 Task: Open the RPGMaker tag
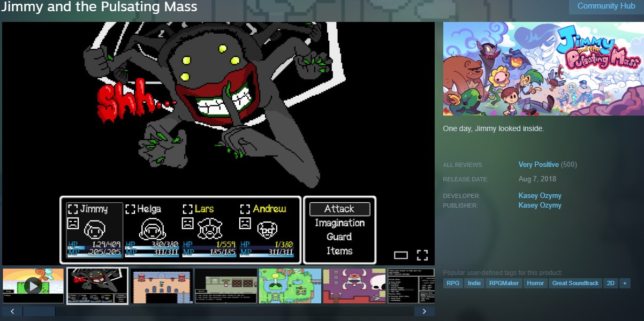click(x=504, y=283)
